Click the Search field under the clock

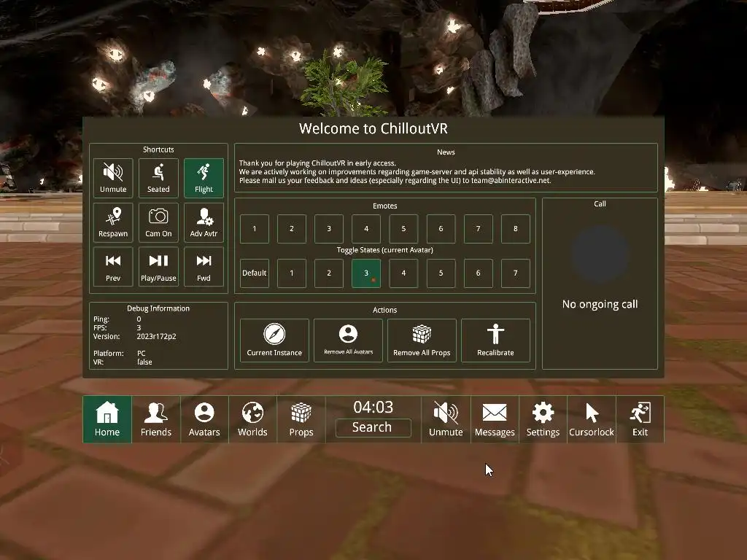[373, 427]
